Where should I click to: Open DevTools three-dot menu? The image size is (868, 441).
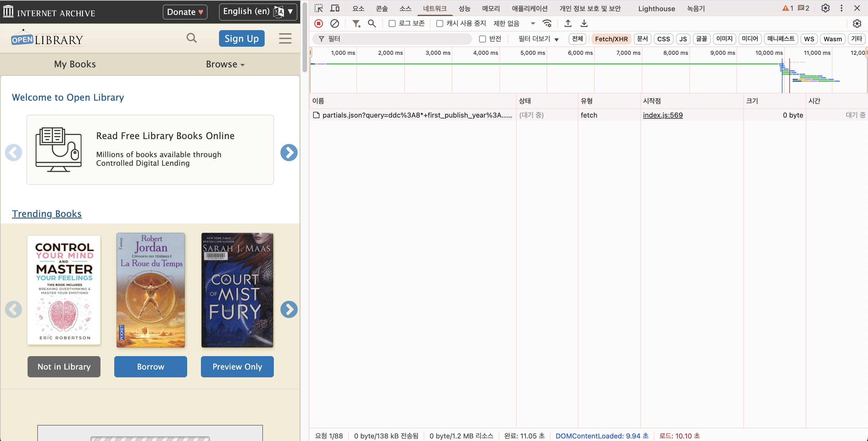[x=841, y=8]
